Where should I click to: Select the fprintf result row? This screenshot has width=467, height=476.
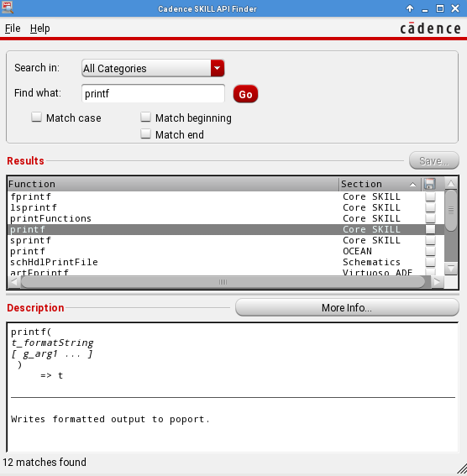click(x=225, y=196)
